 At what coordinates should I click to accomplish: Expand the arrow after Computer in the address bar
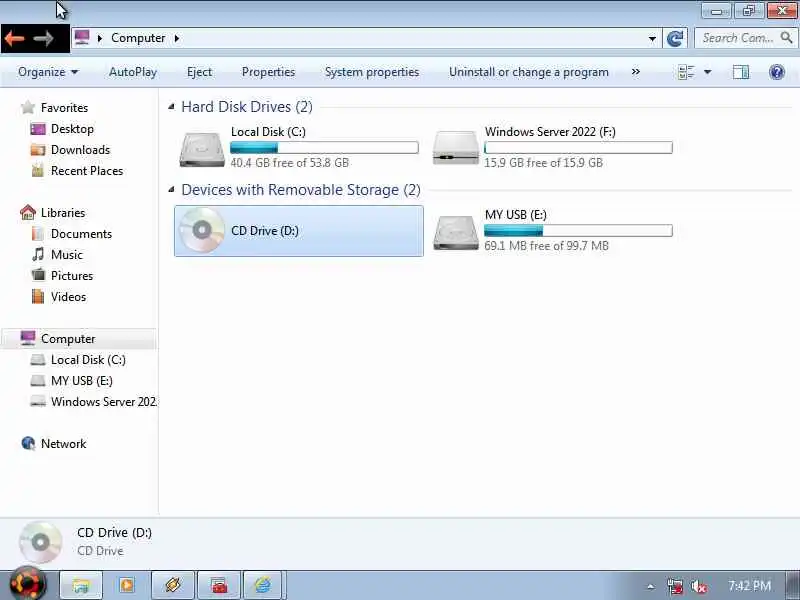click(x=177, y=38)
